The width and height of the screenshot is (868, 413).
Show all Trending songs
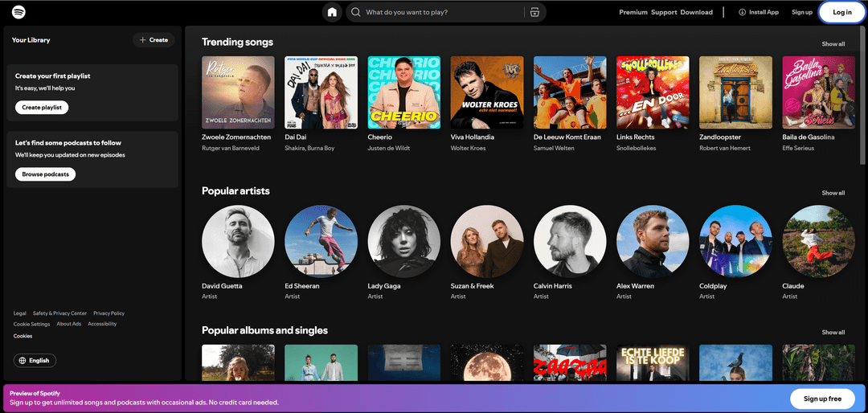(833, 44)
